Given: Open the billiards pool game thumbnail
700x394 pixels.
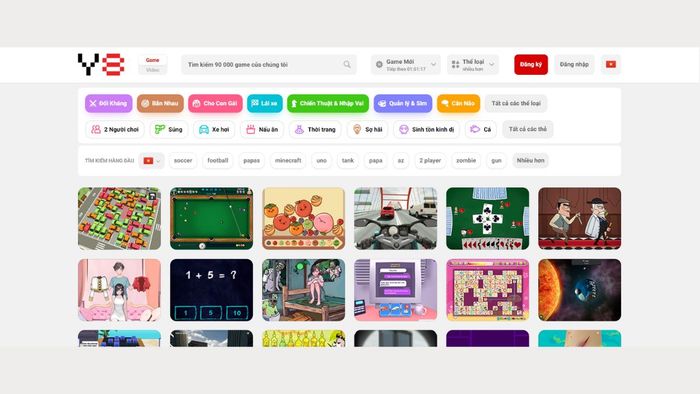Looking at the screenshot, I should pyautogui.click(x=211, y=219).
